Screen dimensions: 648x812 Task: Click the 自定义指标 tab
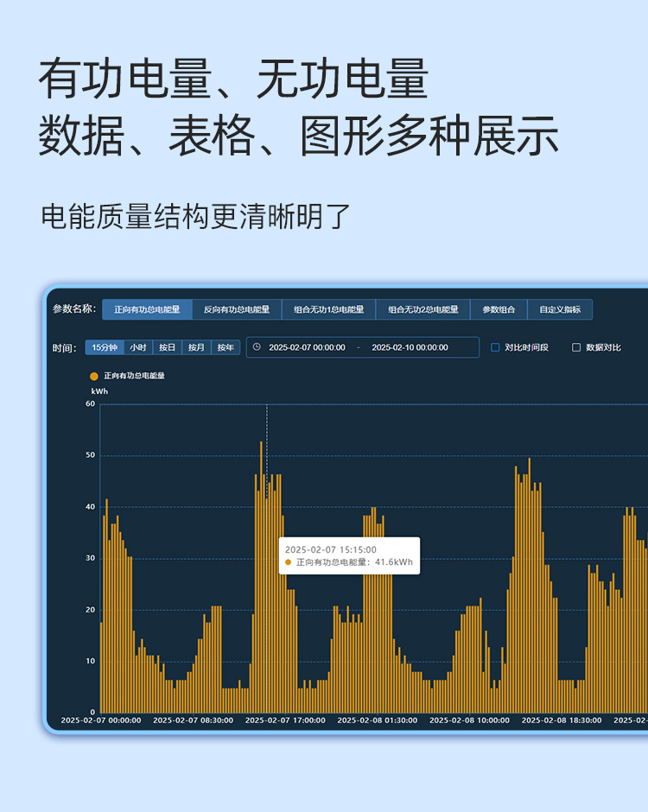tap(560, 309)
